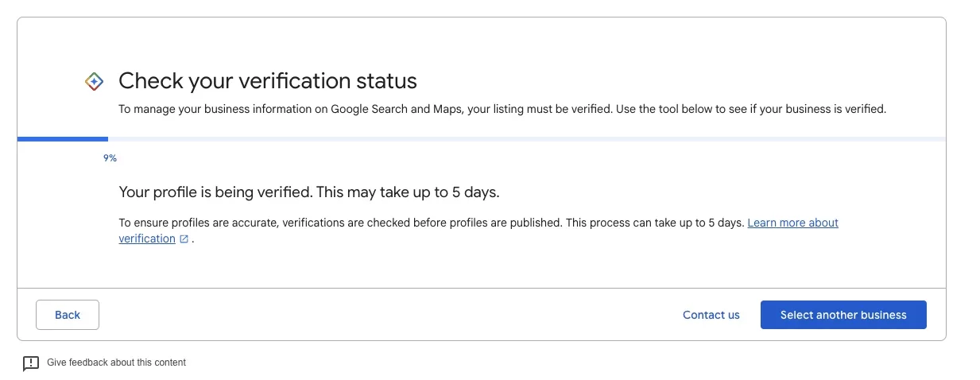Click Give feedback about this content

pos(116,363)
